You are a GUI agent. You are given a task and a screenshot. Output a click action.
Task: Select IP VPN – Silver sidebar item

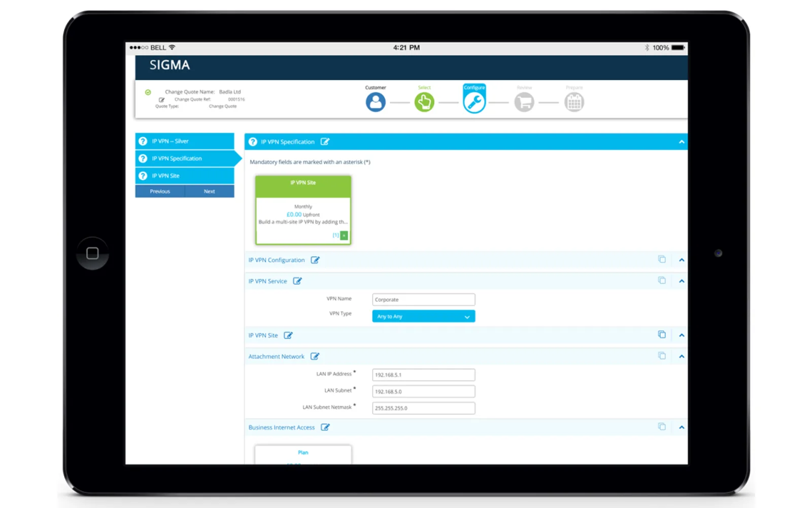(x=185, y=141)
